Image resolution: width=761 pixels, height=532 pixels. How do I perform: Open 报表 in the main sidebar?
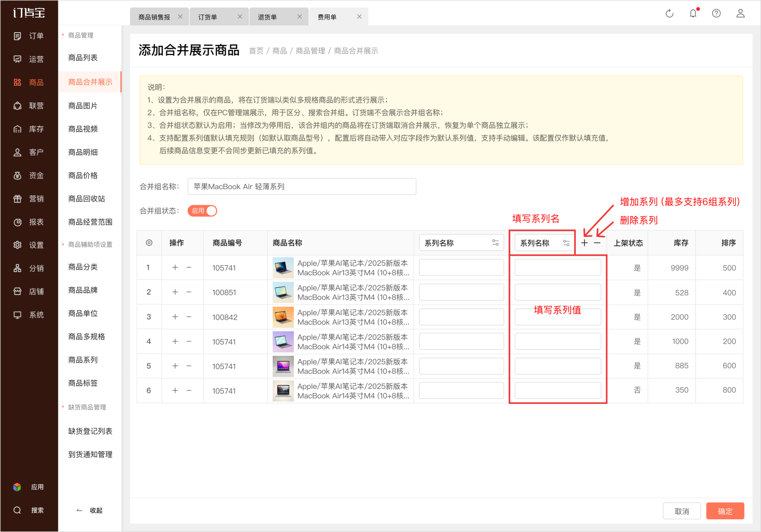point(29,222)
